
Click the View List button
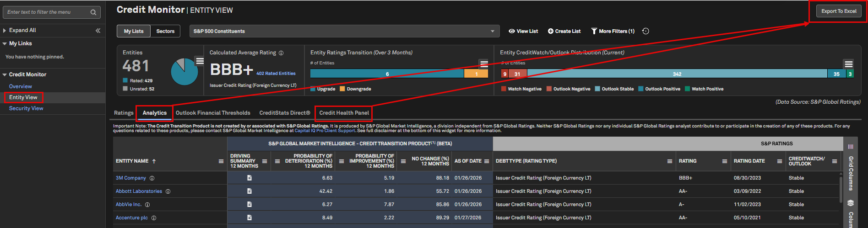point(523,31)
